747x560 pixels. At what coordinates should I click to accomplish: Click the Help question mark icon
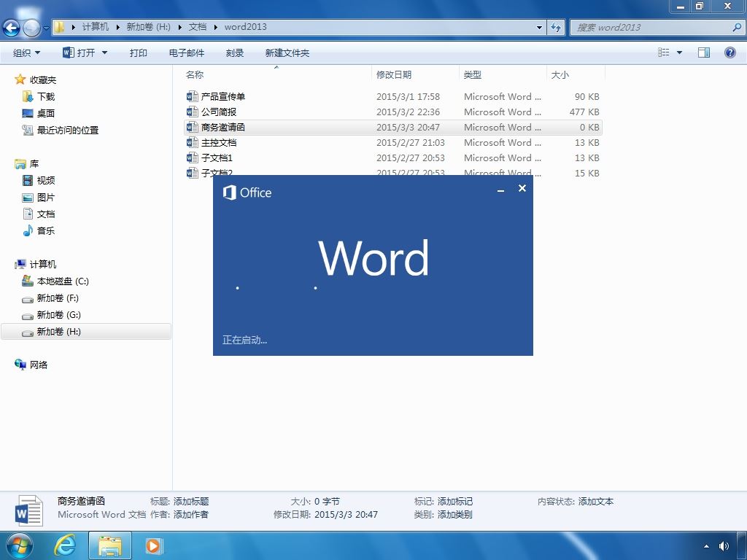click(x=729, y=52)
